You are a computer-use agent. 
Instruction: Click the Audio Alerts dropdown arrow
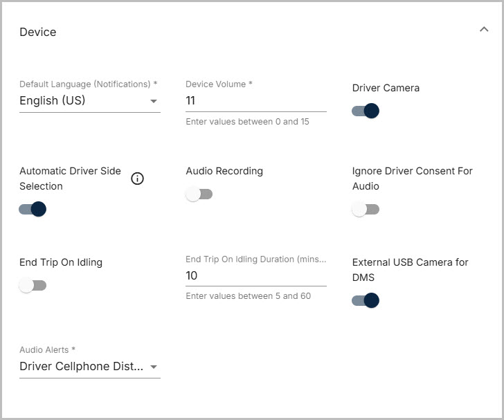153,367
